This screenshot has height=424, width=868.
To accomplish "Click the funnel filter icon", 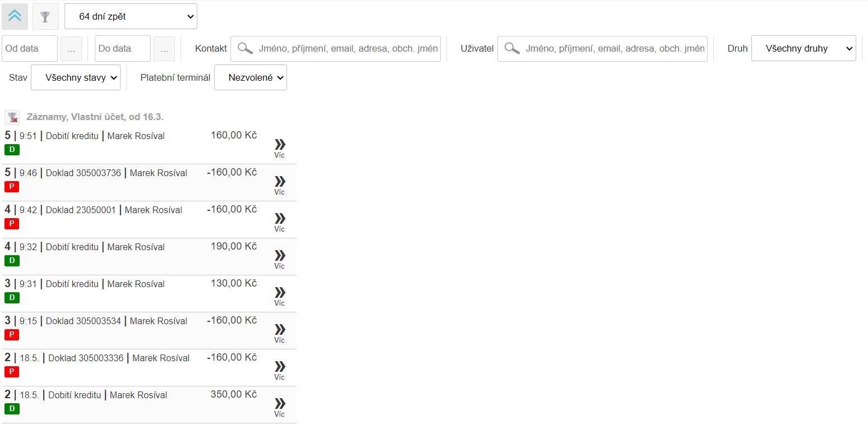I will [x=45, y=16].
